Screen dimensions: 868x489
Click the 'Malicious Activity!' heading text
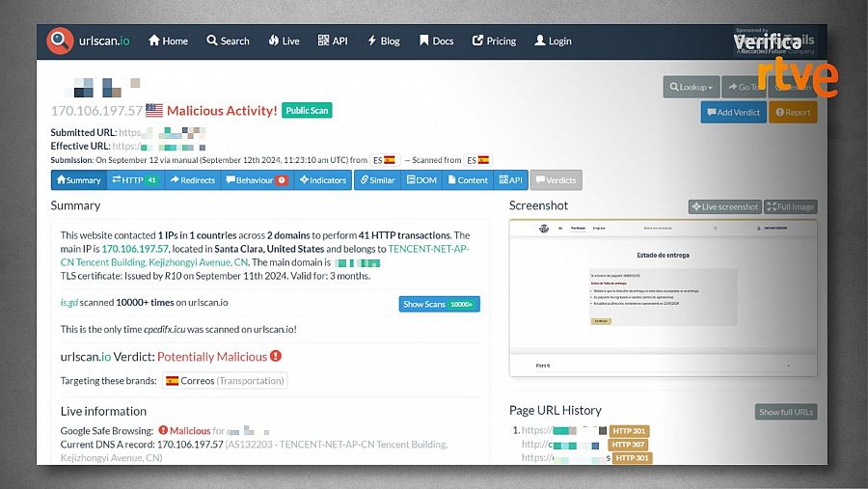point(222,111)
